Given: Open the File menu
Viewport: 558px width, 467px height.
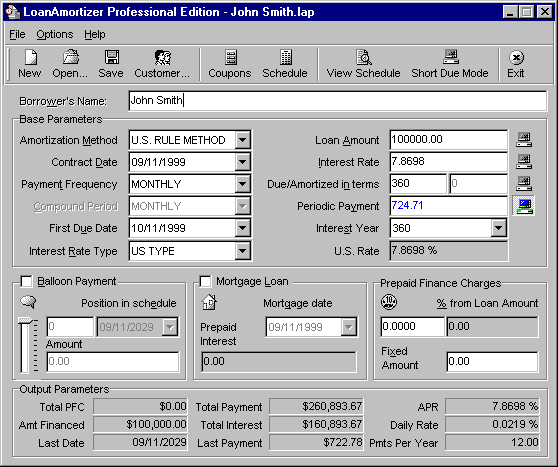Looking at the screenshot, I should [x=17, y=35].
